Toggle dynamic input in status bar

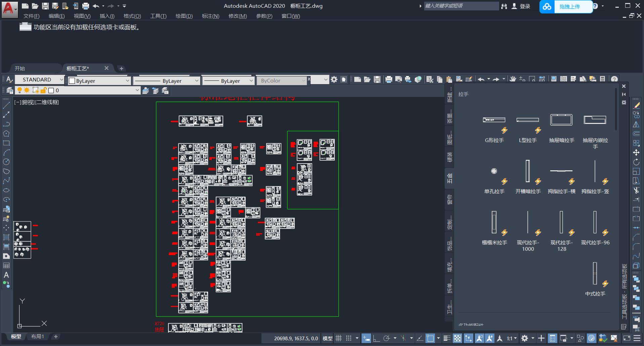pyautogui.click(x=366, y=338)
